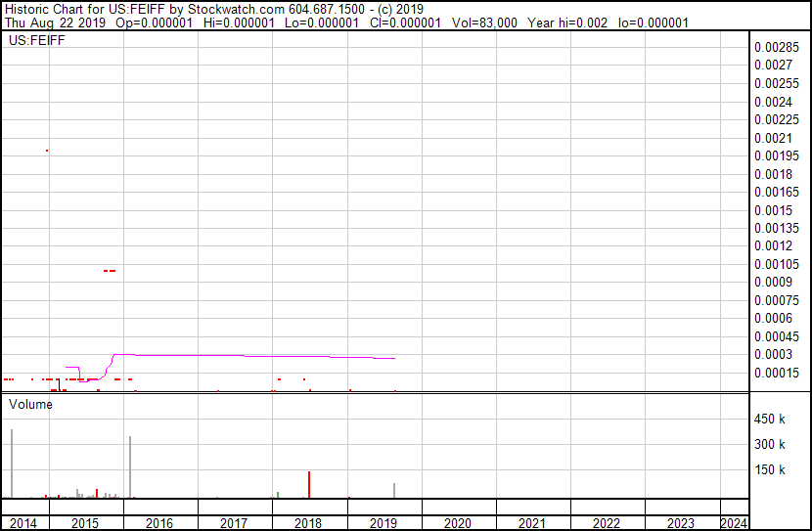Viewport: 812px width, 531px height.
Task: Click the red price dash near 0.00105
Action: coord(111,270)
